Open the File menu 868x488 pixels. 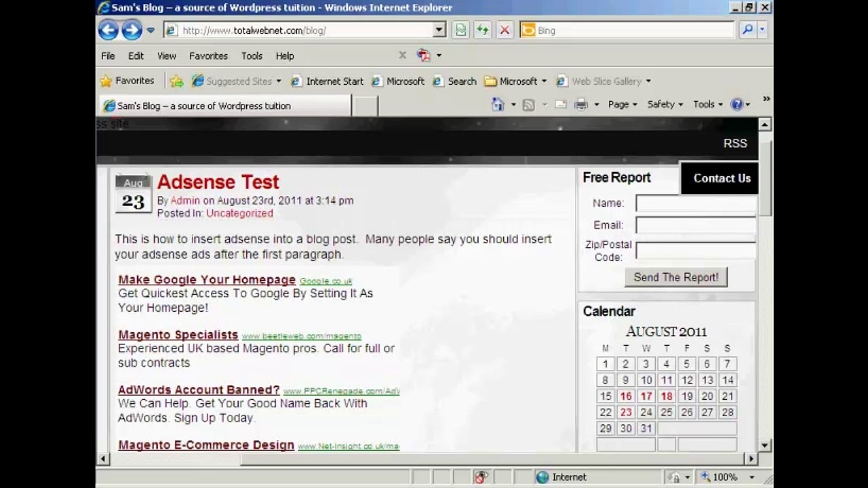[108, 56]
